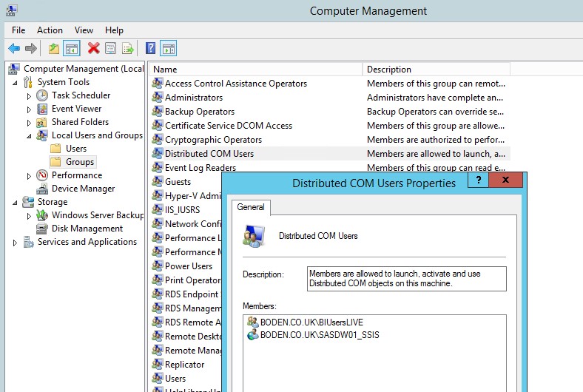The height and width of the screenshot is (392, 583).
Task: Select the Users folder in tree
Action: (76, 149)
